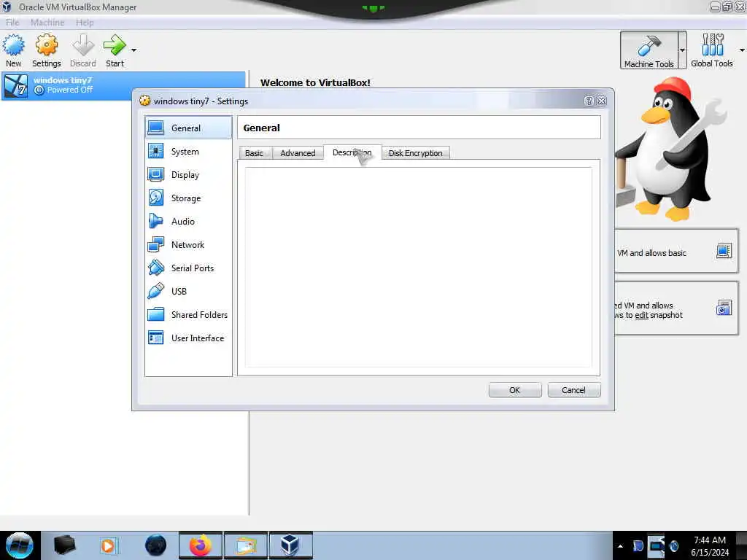
Task: Click the Snapshots tool icon in welcome pane
Action: [724, 308]
